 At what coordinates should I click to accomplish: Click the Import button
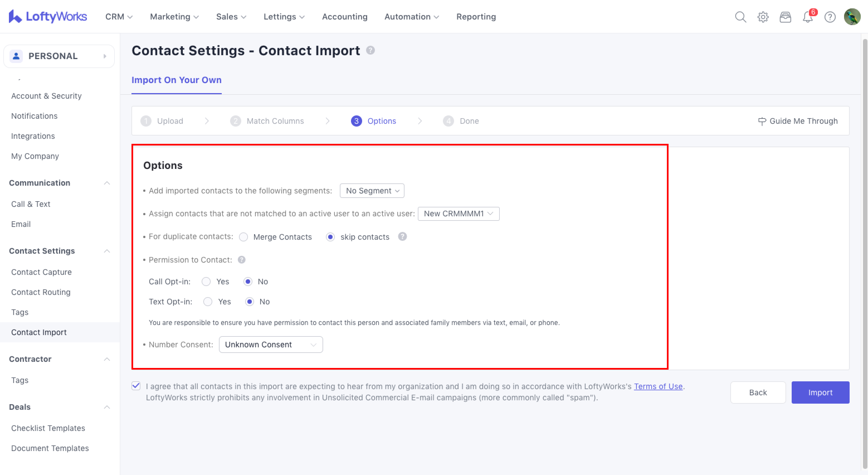pos(820,392)
